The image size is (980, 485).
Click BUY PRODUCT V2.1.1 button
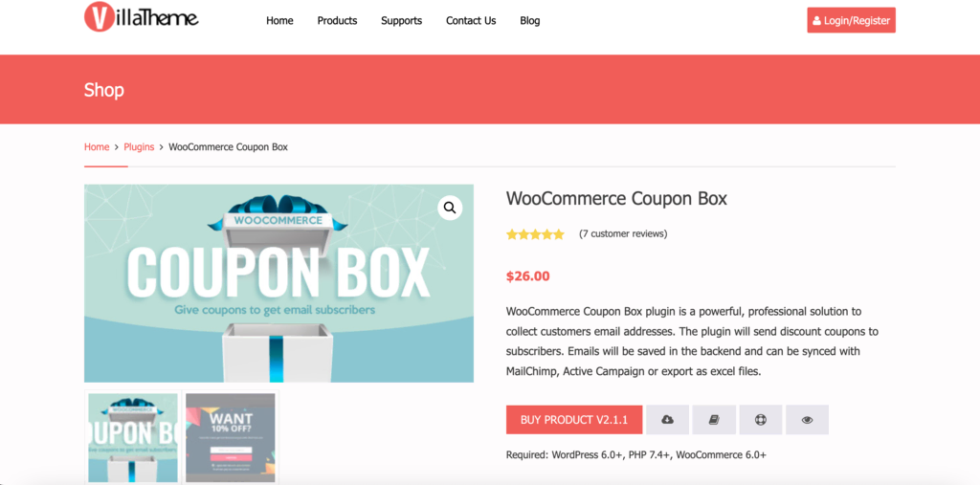coord(574,420)
